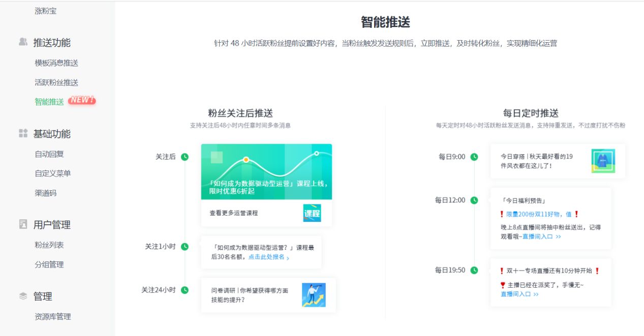Click the 粉丝关注后推送 heading
This screenshot has height=336, width=644.
(240, 113)
